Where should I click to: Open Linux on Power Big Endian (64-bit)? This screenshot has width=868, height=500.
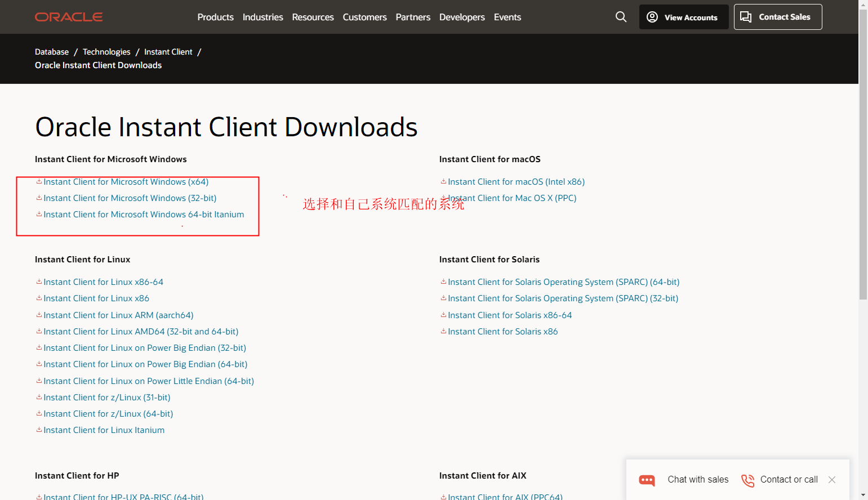tap(145, 364)
